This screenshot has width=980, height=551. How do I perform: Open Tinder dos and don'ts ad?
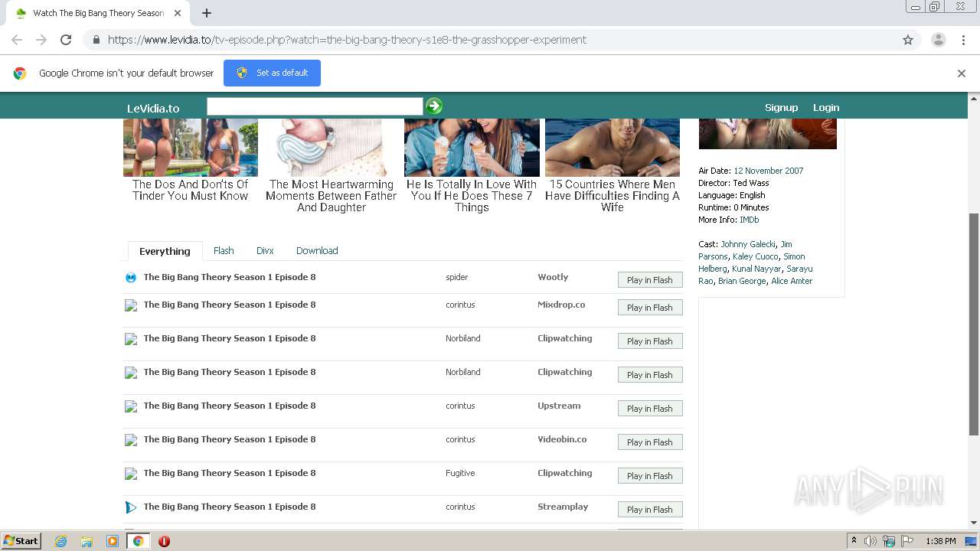coord(191,160)
